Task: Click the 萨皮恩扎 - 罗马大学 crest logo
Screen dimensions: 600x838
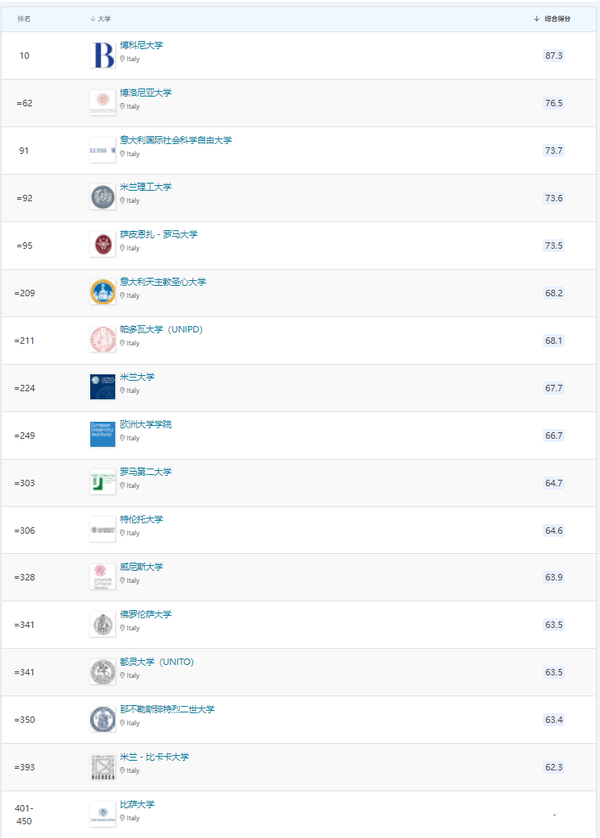Action: [103, 244]
